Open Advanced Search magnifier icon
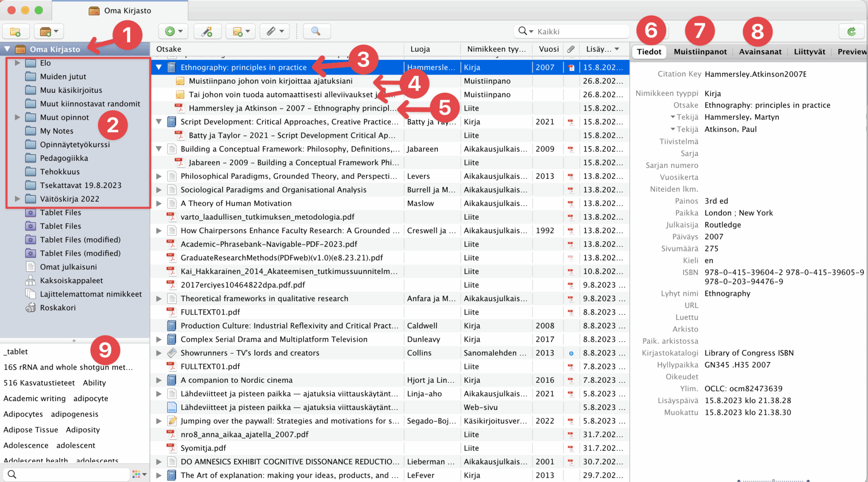868x482 pixels. (x=316, y=31)
